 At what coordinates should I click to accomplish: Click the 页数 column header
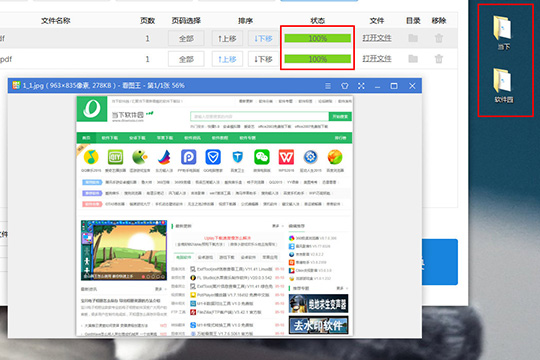(147, 21)
